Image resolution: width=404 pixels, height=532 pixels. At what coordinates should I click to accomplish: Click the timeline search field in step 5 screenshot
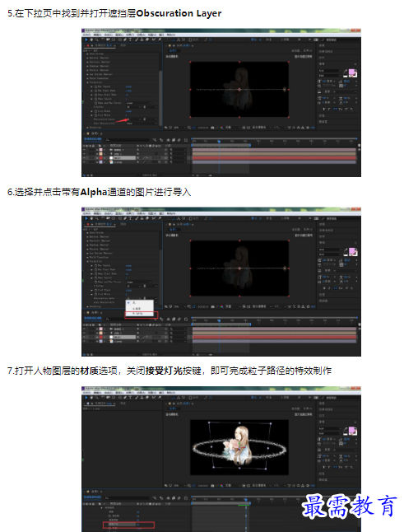pyautogui.click(x=127, y=140)
